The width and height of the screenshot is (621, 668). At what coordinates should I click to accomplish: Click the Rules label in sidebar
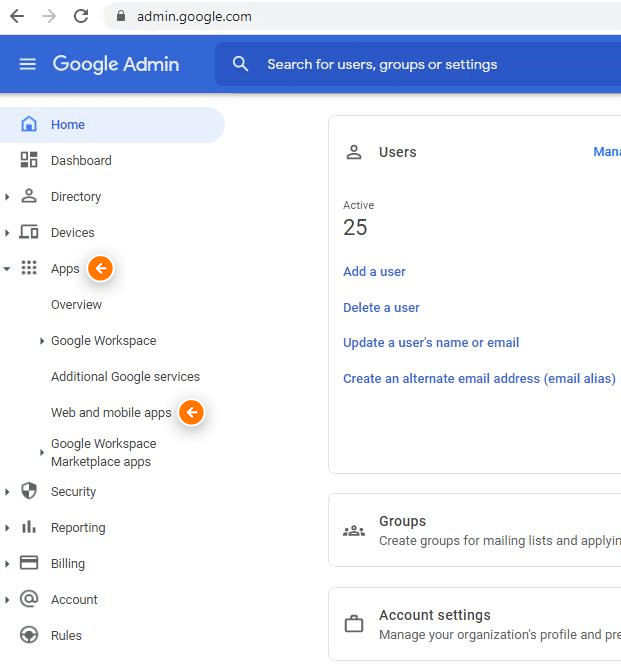click(66, 635)
